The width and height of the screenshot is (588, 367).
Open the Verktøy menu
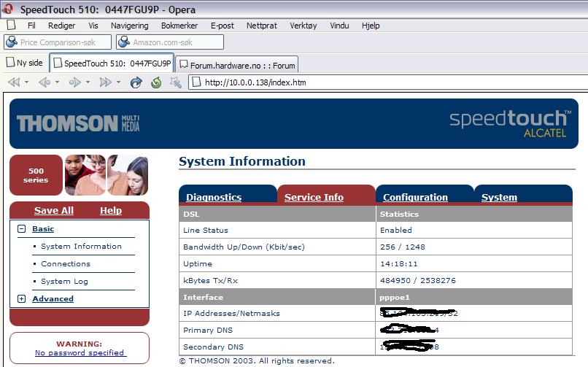click(303, 26)
